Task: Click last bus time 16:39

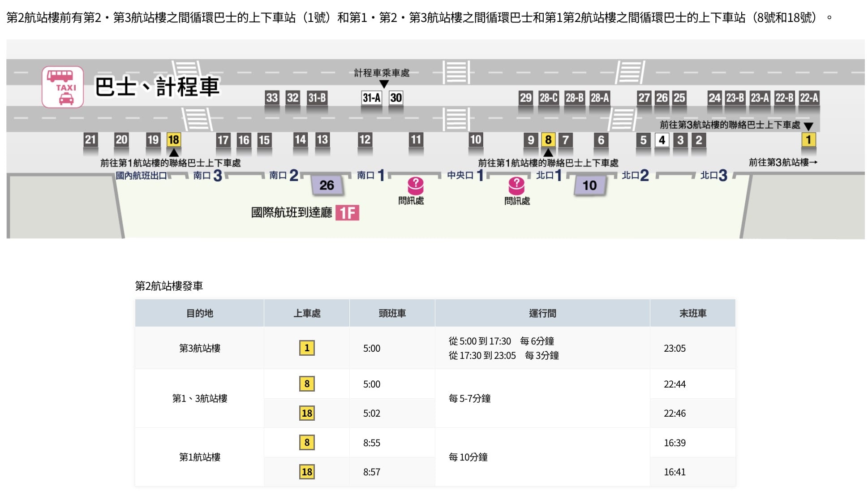Action: coord(675,443)
